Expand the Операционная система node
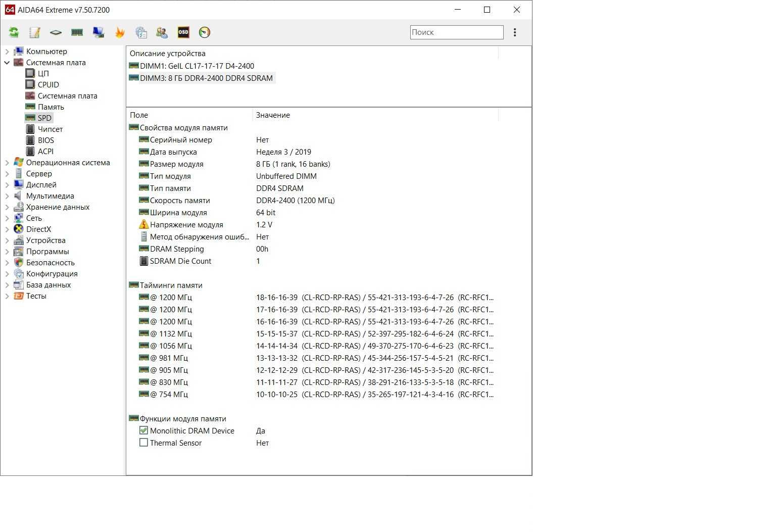The height and width of the screenshot is (532, 776). 7,163
